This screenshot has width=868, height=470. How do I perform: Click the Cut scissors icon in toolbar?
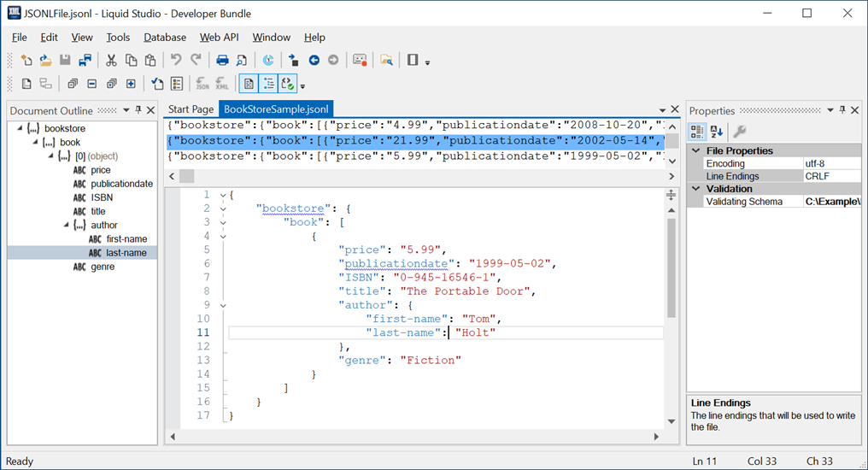click(110, 60)
